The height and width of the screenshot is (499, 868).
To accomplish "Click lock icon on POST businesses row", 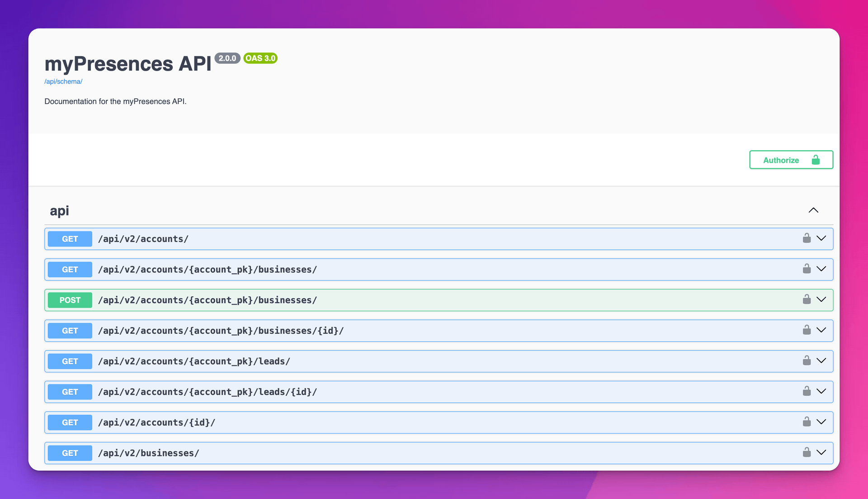I will coord(807,299).
